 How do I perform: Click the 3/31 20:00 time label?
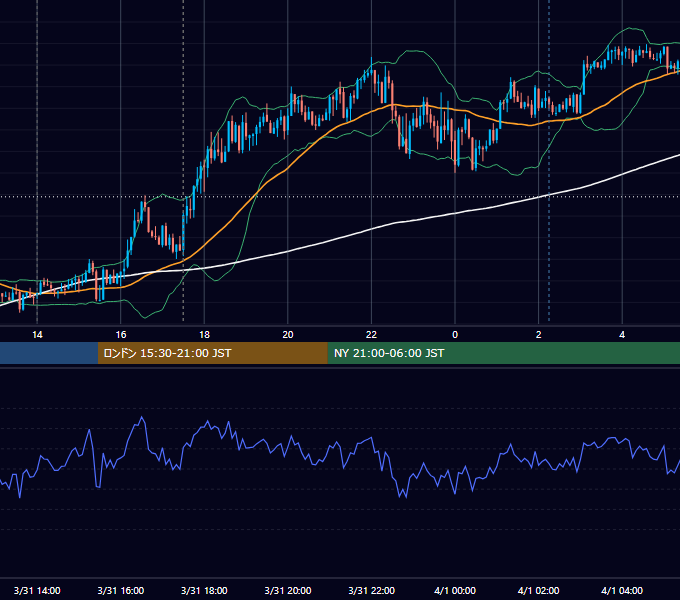click(x=288, y=590)
